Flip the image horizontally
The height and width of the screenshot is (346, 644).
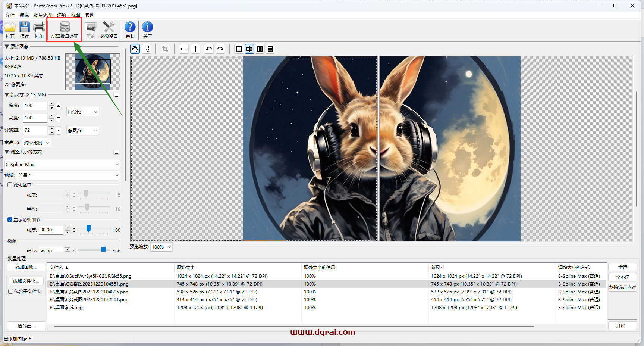click(x=184, y=49)
